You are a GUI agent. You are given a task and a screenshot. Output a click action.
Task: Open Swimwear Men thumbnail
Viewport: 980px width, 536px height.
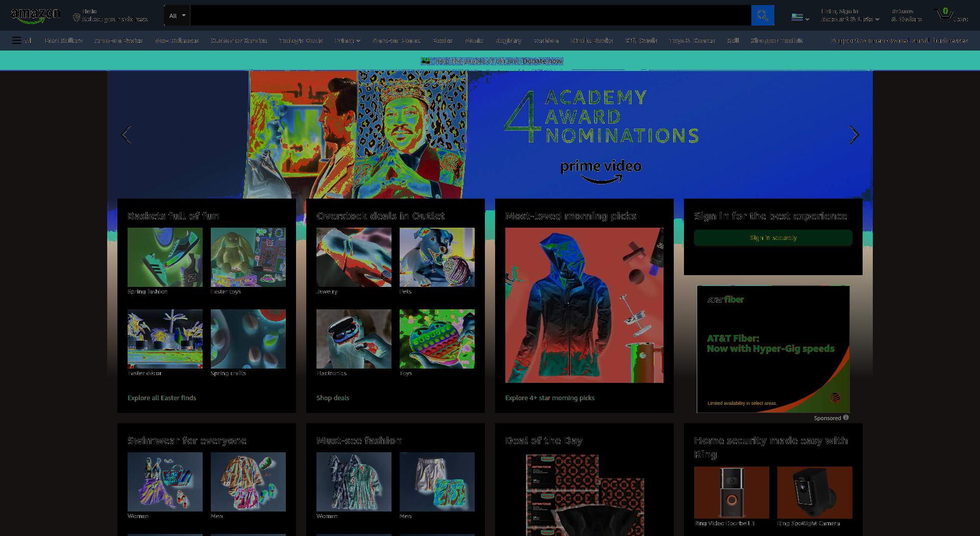point(248,482)
